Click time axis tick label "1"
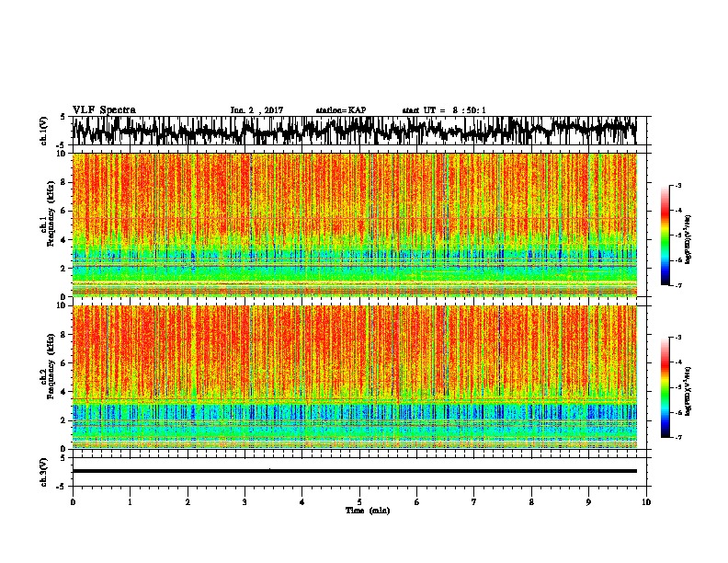 point(130,502)
